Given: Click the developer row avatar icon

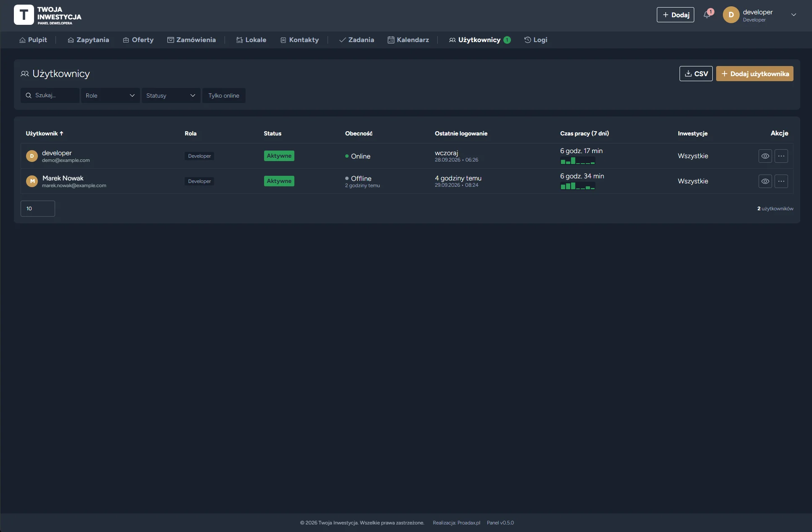Looking at the screenshot, I should coord(32,156).
